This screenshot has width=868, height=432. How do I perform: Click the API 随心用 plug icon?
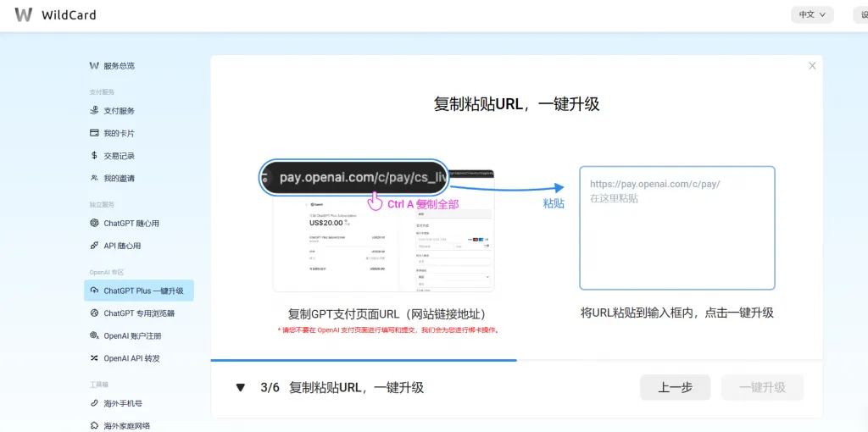94,246
